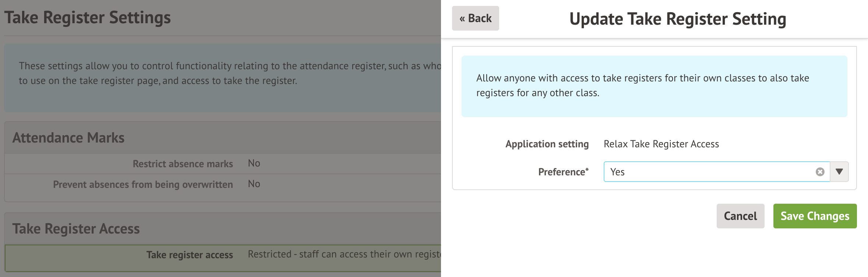
Task: Click the Take Register Settings page heading
Action: tap(88, 18)
